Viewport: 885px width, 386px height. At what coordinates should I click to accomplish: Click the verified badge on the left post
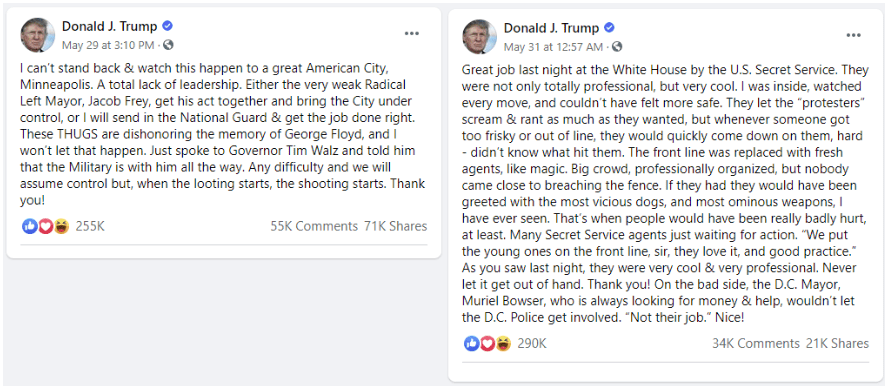(x=167, y=26)
